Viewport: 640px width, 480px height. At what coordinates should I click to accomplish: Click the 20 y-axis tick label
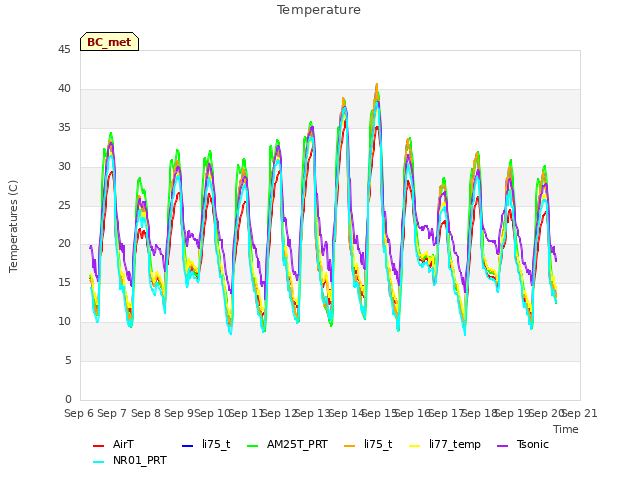(x=64, y=244)
